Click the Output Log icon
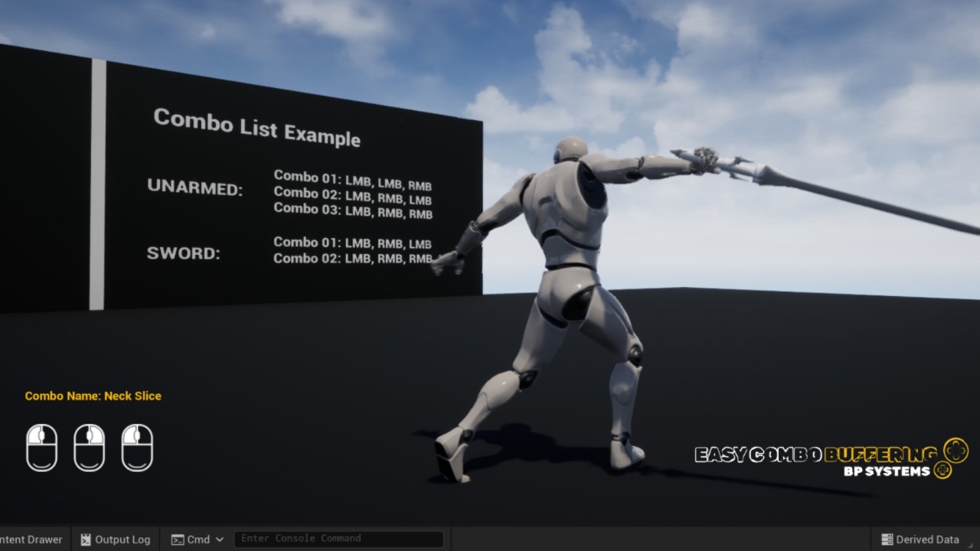The width and height of the screenshot is (980, 551). click(86, 540)
